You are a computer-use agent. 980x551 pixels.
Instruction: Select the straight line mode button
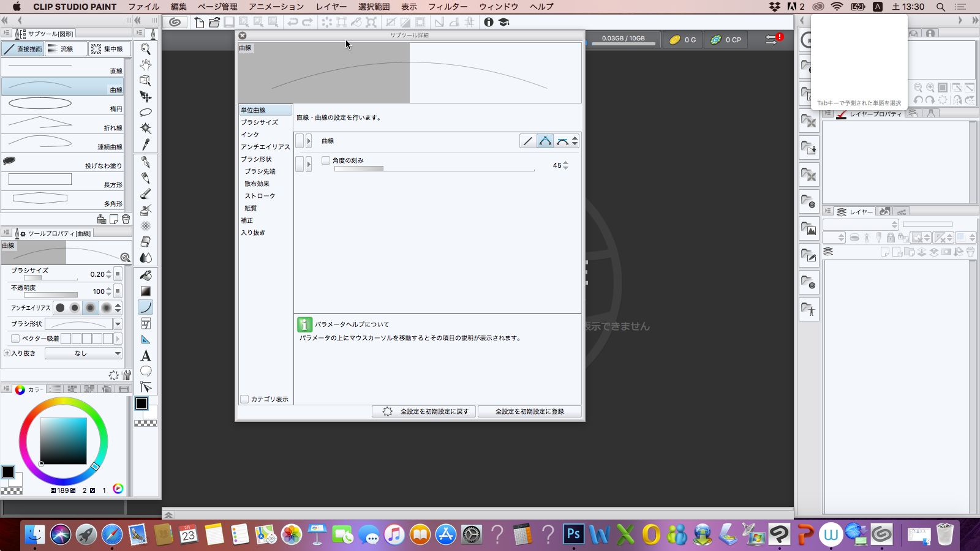point(527,141)
